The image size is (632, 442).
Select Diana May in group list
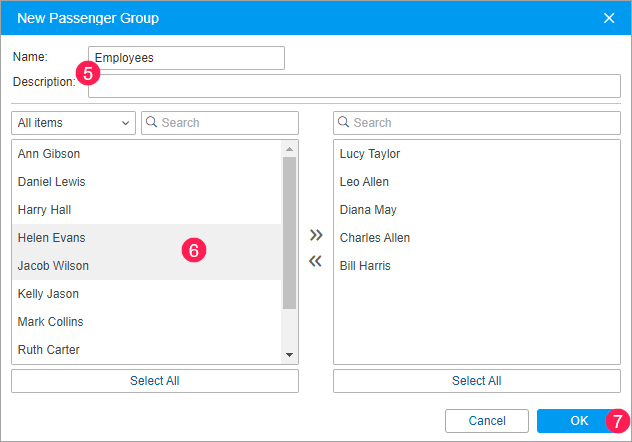(477, 210)
